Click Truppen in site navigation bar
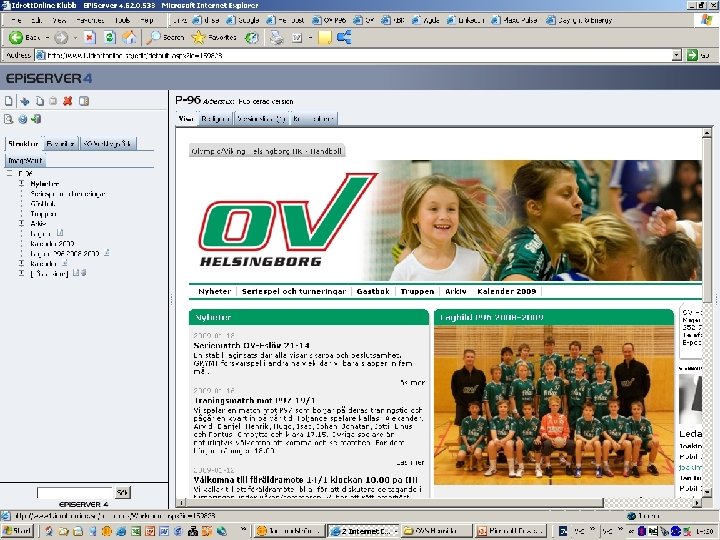 click(x=417, y=291)
